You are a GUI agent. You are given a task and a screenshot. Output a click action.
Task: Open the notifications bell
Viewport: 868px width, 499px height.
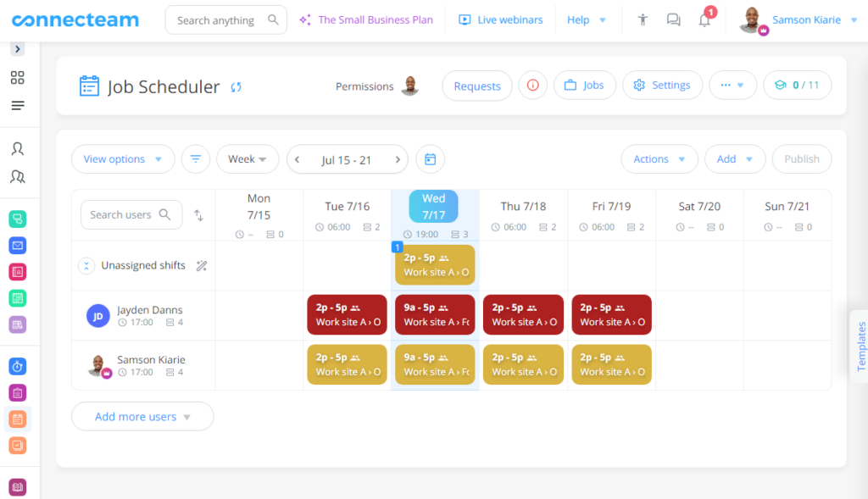coord(704,20)
